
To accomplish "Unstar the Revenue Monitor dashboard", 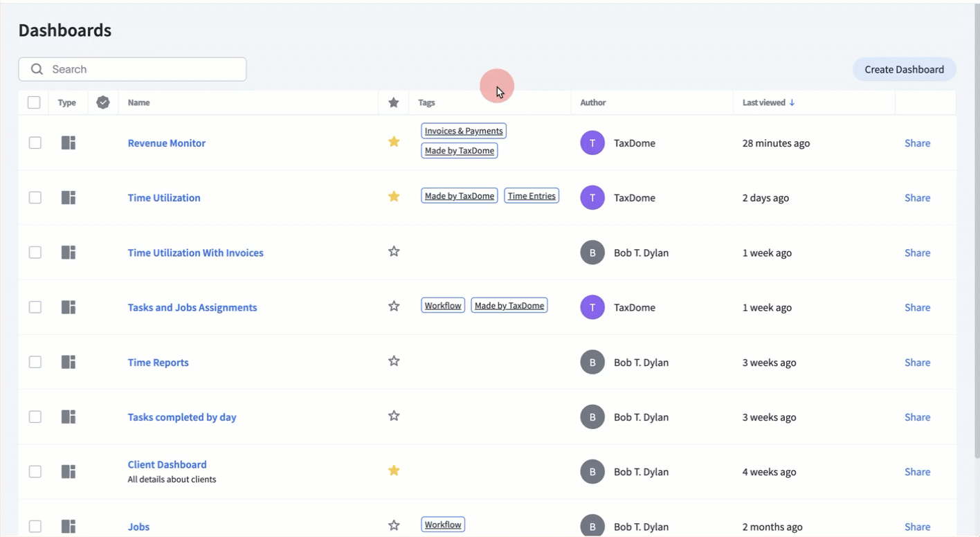I will [394, 142].
